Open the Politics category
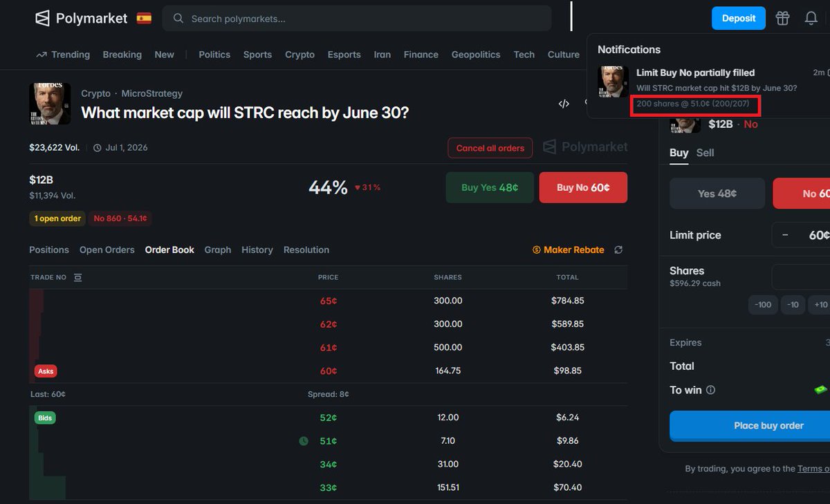The image size is (830, 504). tap(214, 55)
